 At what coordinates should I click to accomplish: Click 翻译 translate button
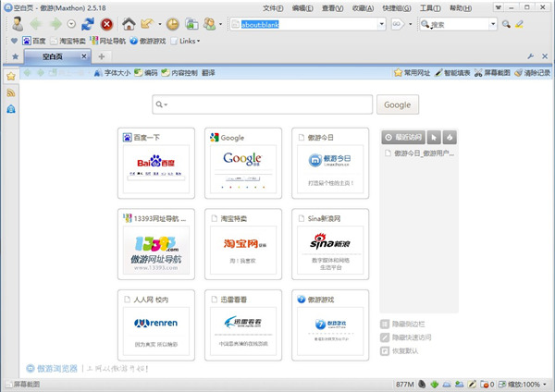point(208,73)
